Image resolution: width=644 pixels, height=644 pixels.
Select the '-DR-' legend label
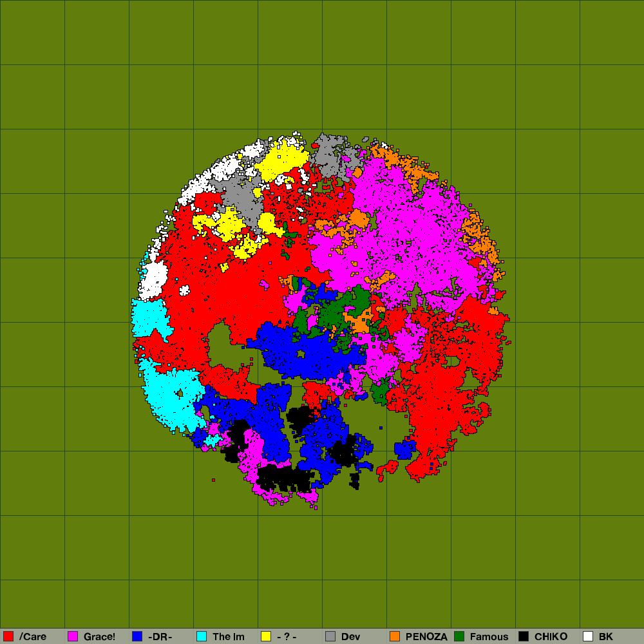[x=160, y=637]
